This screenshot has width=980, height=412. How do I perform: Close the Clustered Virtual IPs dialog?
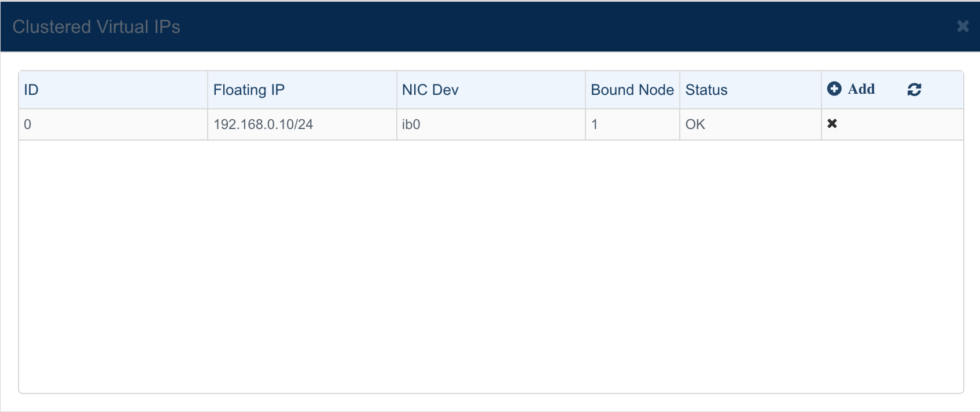[x=963, y=26]
